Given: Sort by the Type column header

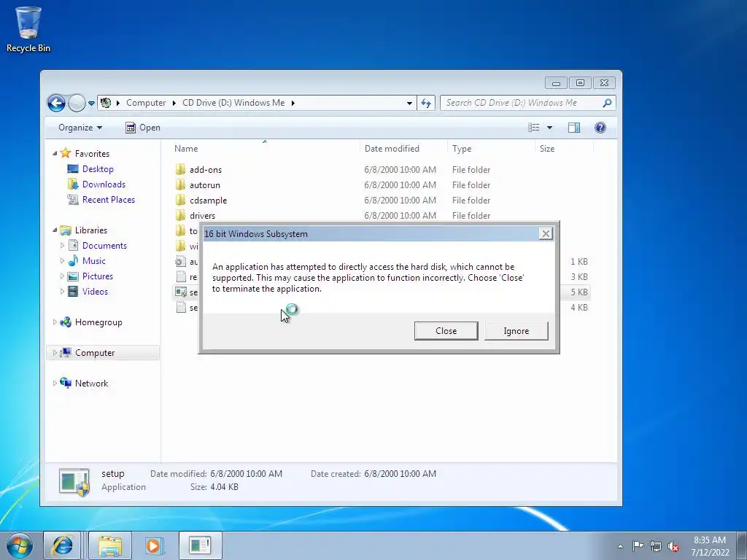Looking at the screenshot, I should click(x=491, y=149).
